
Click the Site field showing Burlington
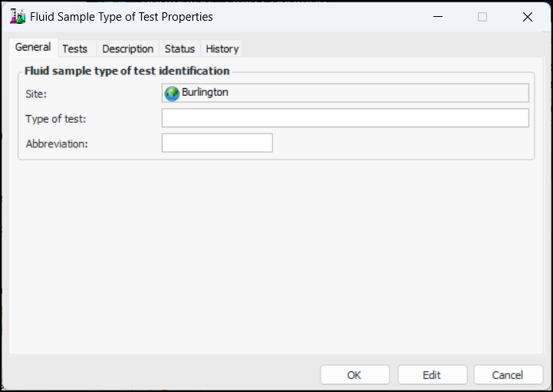pos(345,93)
